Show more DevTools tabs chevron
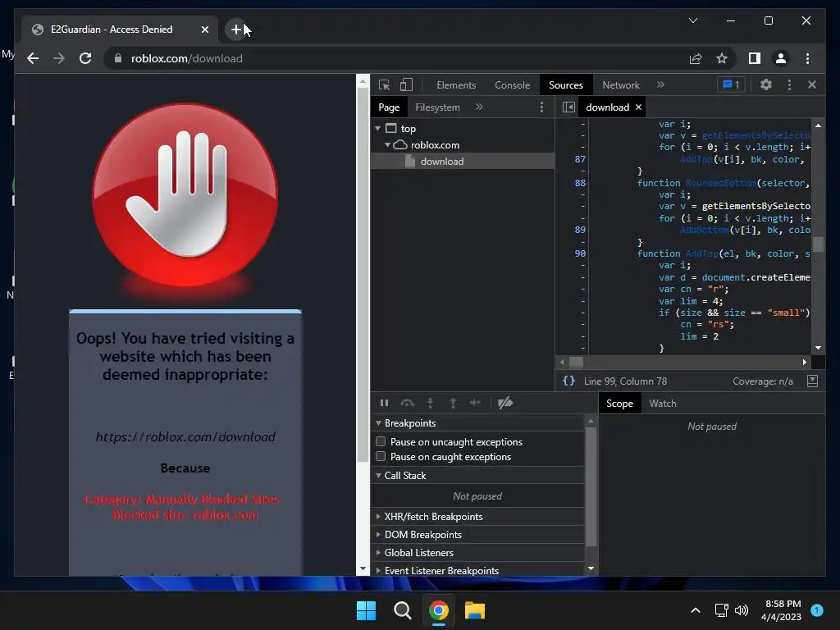This screenshot has width=840, height=630. coord(660,84)
